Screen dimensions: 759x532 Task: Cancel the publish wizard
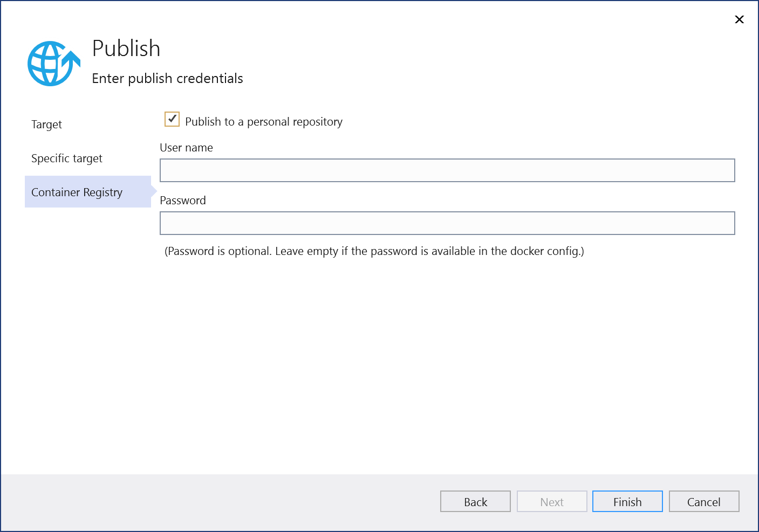point(704,501)
